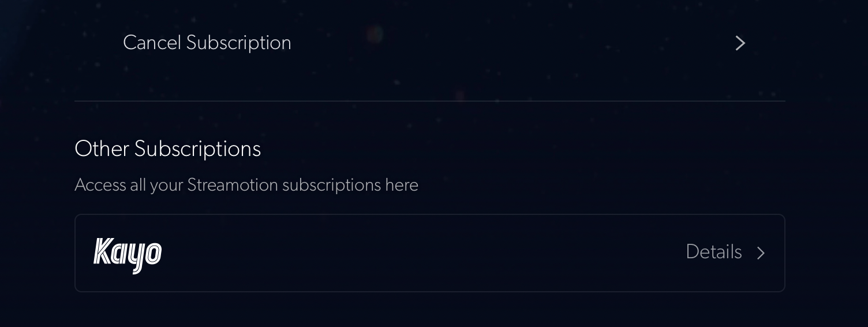Click the chevron next to Details
The image size is (868, 327).
tap(761, 253)
